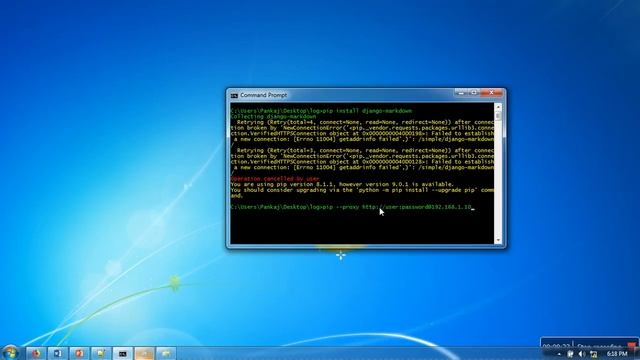
Task: Click the 6:18 PM clock
Action: [617, 354]
